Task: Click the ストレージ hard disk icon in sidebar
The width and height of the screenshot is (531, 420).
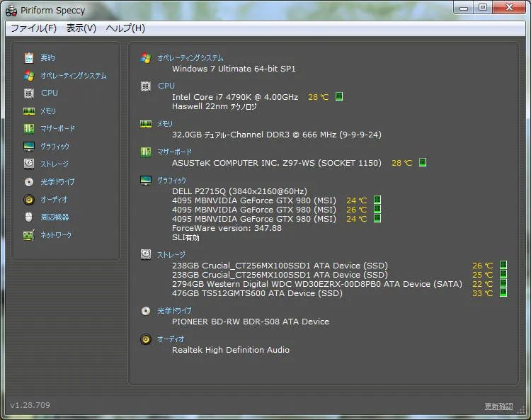Action: [x=29, y=164]
